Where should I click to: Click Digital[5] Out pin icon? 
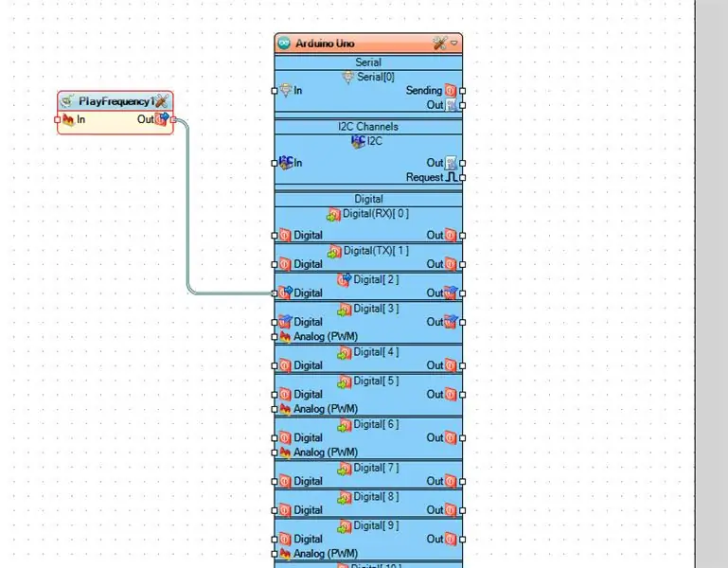pos(451,395)
